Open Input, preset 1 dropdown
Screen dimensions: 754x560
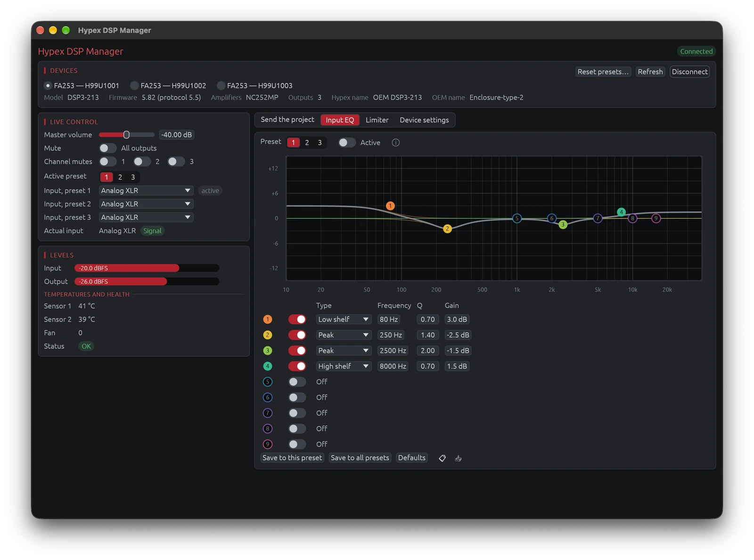(146, 190)
